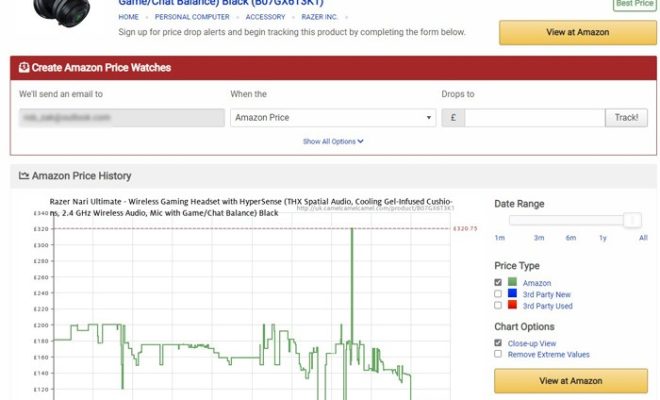Open the product title link ending in (B07GX6T3K1)
The width and height of the screenshot is (660, 400).
click(x=221, y=3)
